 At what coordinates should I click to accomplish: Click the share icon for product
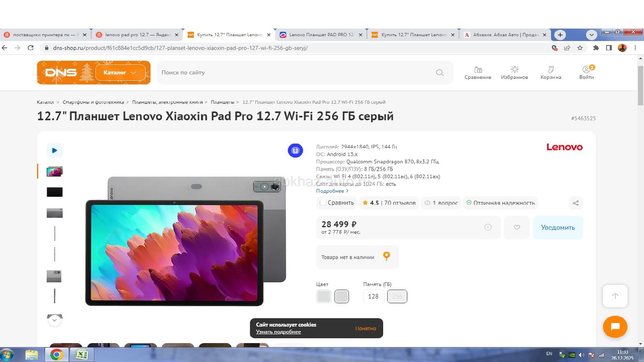576,203
